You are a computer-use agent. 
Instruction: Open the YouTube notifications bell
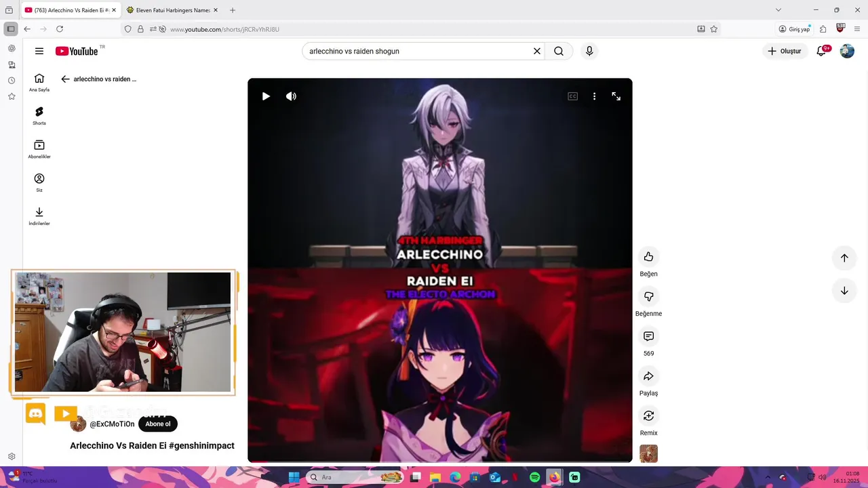click(821, 51)
